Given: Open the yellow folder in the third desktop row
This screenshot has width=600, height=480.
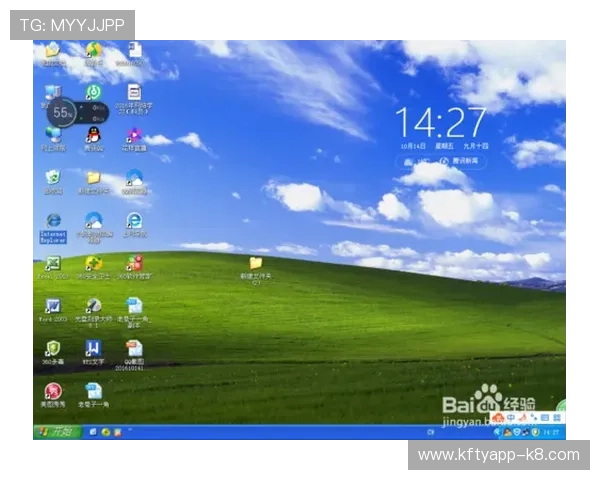Looking at the screenshot, I should [x=93, y=178].
